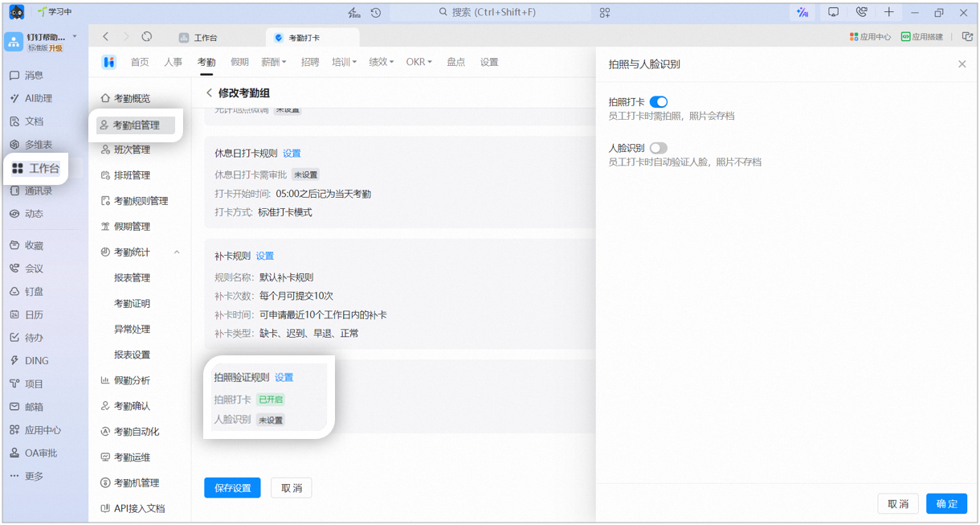Viewport: 980px width, 525px height.
Task: Enable the 人脸识别 switch
Action: pyautogui.click(x=659, y=148)
